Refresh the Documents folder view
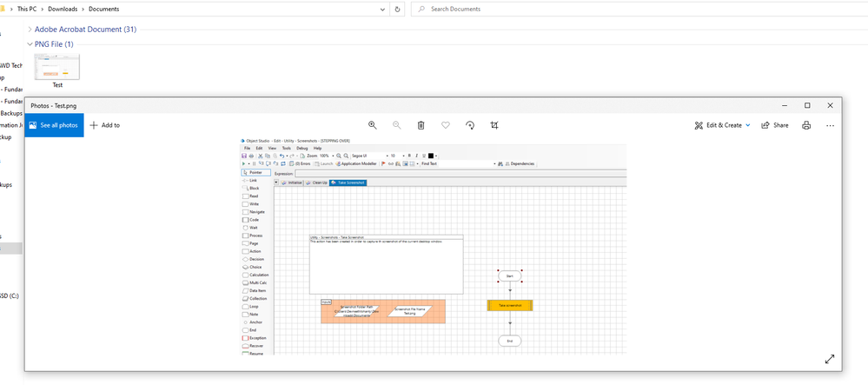Image resolution: width=868 pixels, height=385 pixels. tap(398, 9)
